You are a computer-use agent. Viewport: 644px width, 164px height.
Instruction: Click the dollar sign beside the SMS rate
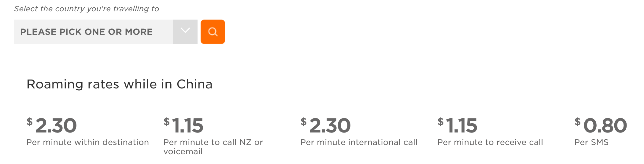(x=577, y=122)
